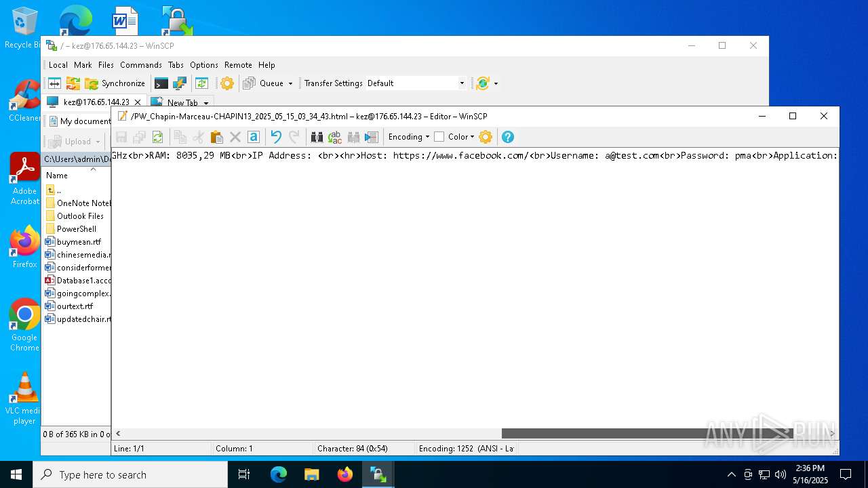868x488 pixels.
Task: Click the globe refresh icon in WinSCP
Action: click(x=483, y=83)
